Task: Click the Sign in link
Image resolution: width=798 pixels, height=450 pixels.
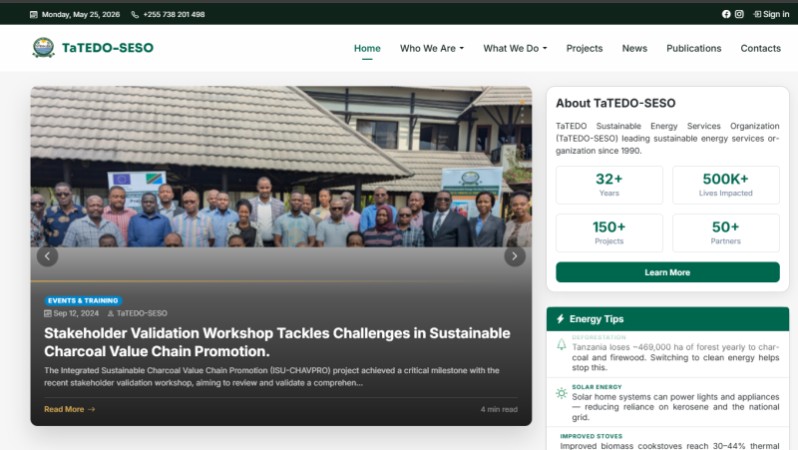Action: [771, 14]
